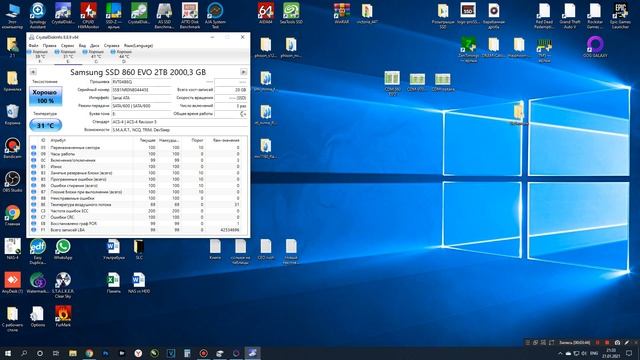Viewport: 640px width, 360px height.
Task: Open the Правка menu
Action: pyautogui.click(x=49, y=46)
